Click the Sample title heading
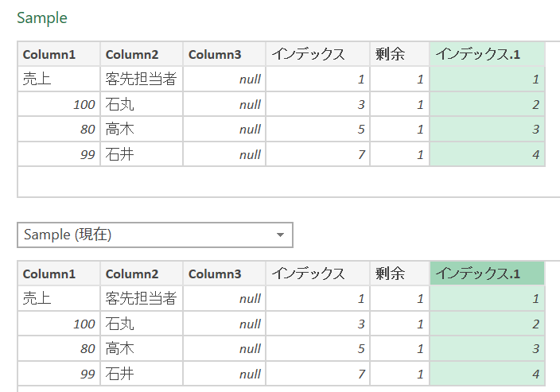This screenshot has width=560, height=392. point(42,17)
